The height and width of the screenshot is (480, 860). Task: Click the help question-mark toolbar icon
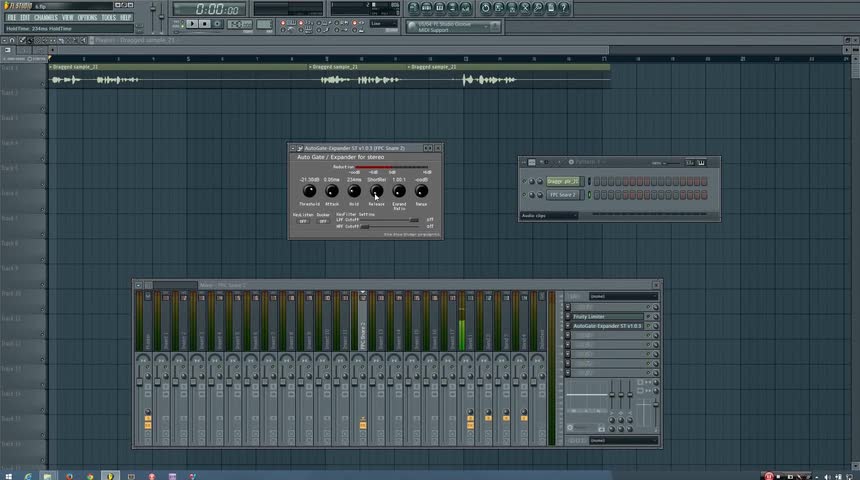563,8
